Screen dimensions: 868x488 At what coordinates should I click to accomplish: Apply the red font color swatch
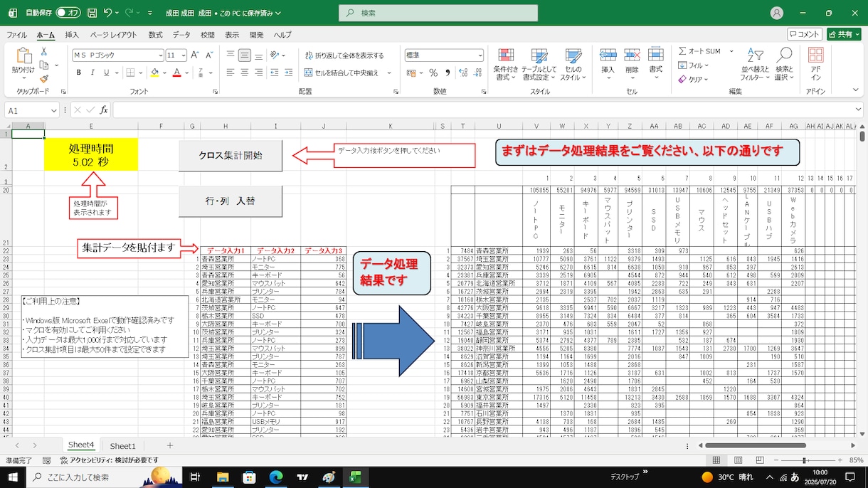click(177, 73)
